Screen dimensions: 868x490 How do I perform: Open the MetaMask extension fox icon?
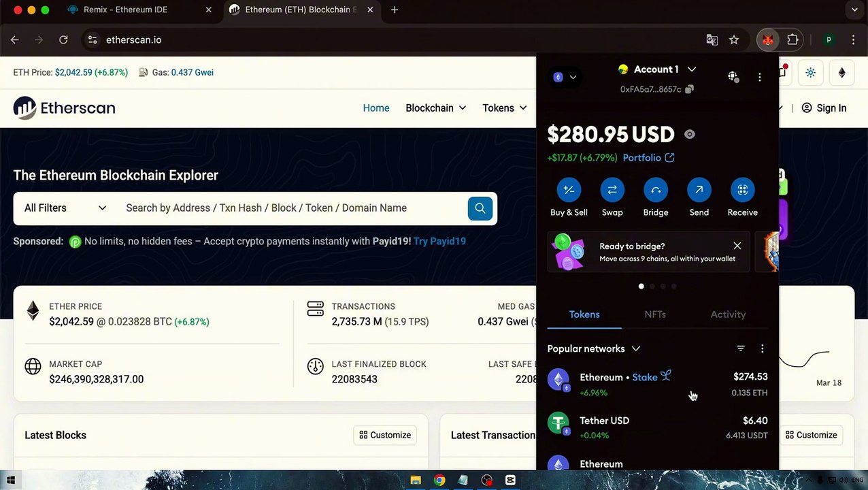pos(767,40)
